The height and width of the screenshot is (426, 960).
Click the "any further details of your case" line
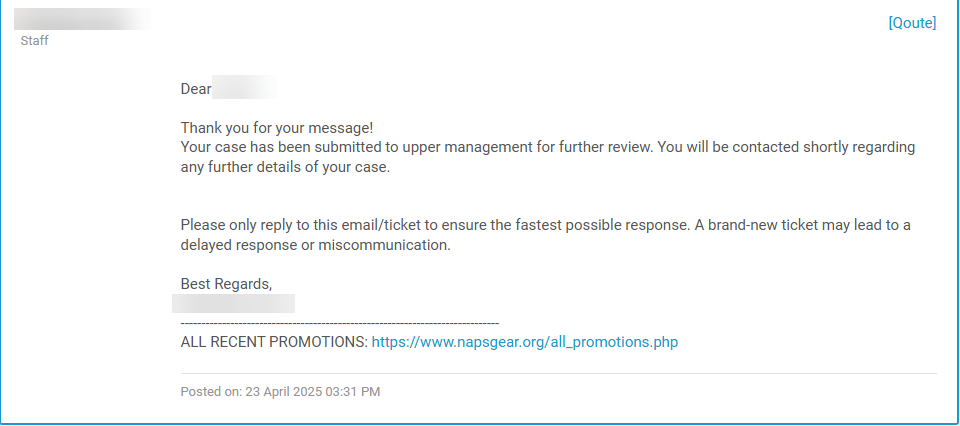(x=285, y=167)
